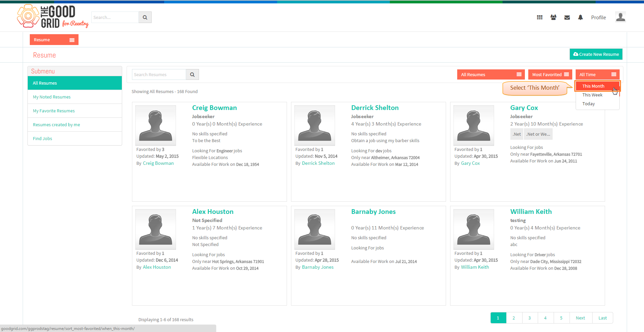Click Create New Resume button
The height and width of the screenshot is (332, 644).
click(x=596, y=54)
